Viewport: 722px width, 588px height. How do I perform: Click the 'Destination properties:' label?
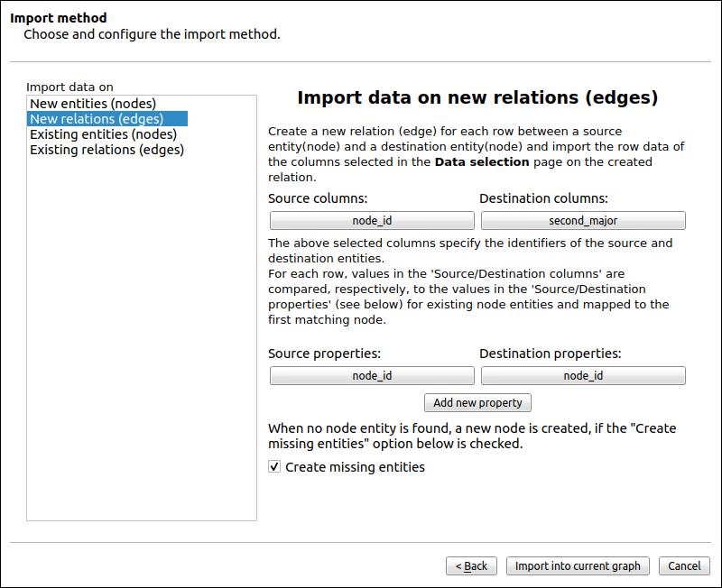coord(550,354)
